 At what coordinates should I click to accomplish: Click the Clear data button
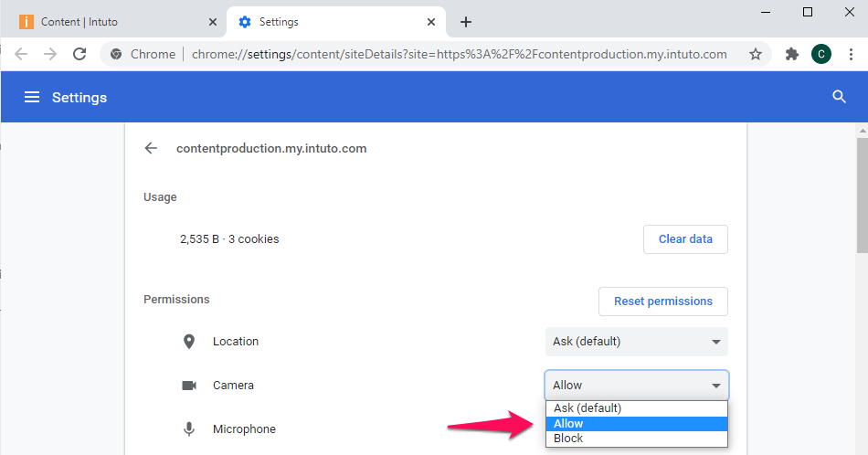pos(685,239)
